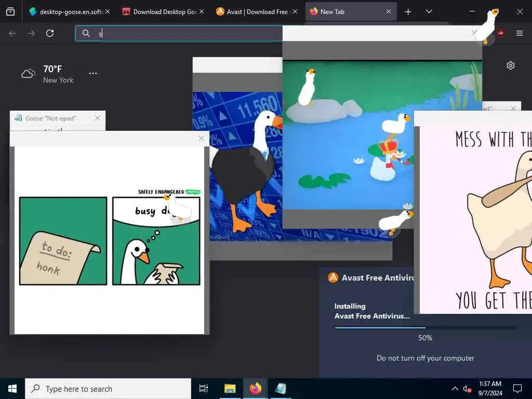
Task: Open a new tab with plus button
Action: [408, 12]
